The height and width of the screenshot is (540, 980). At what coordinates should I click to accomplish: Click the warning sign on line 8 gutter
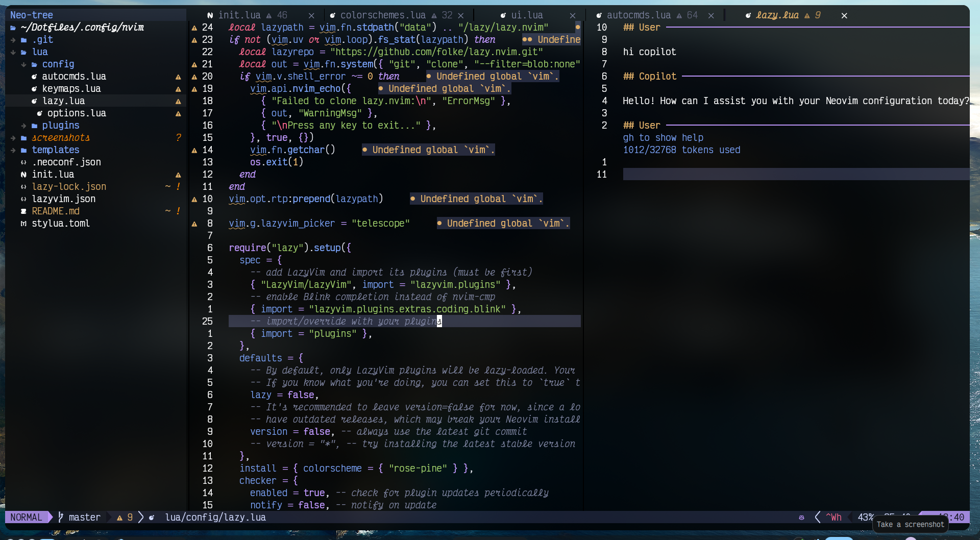(x=194, y=224)
